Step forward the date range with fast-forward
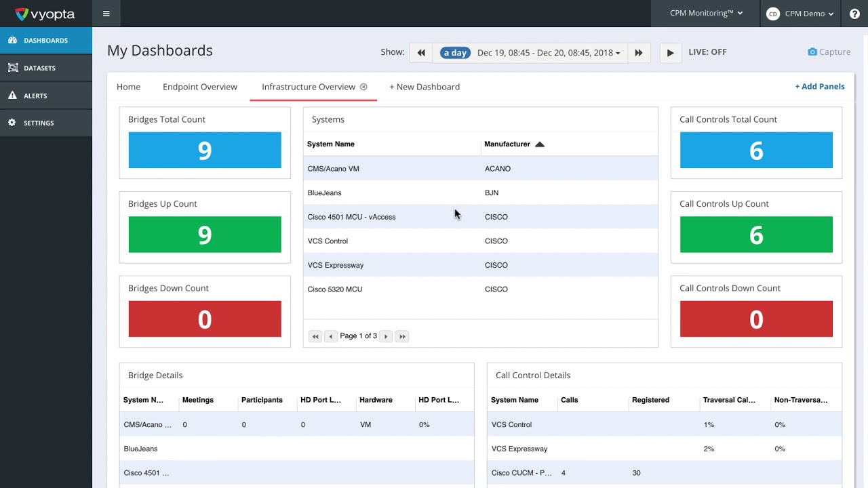This screenshot has width=868, height=488. 639,53
